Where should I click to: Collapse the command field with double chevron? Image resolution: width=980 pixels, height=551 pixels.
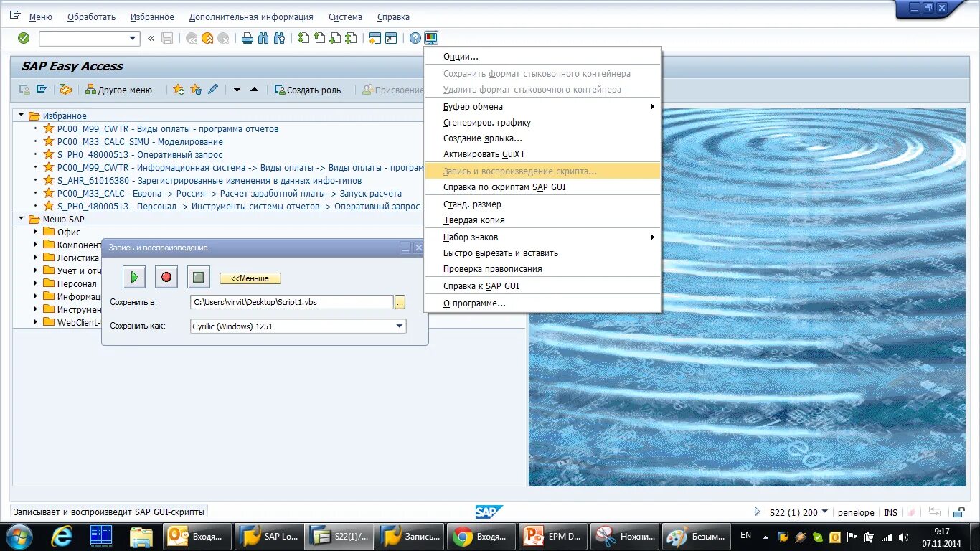pyautogui.click(x=151, y=39)
